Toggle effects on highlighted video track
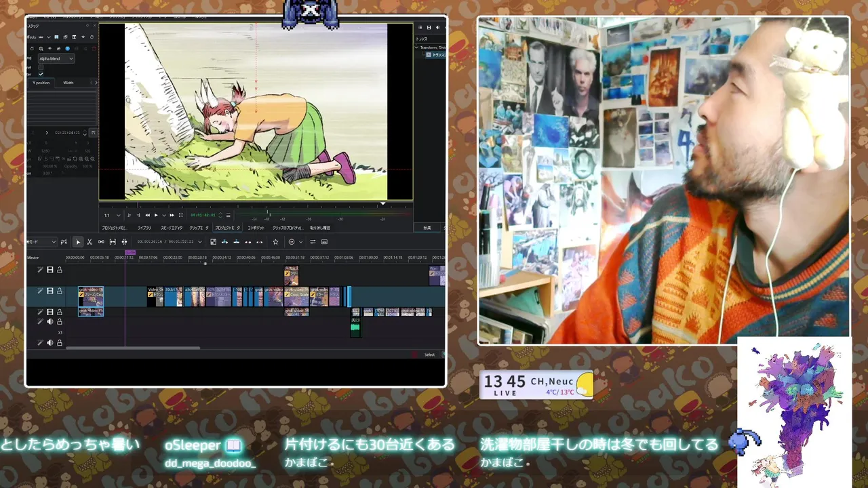Viewport: 868px width, 488px height. pyautogui.click(x=40, y=291)
